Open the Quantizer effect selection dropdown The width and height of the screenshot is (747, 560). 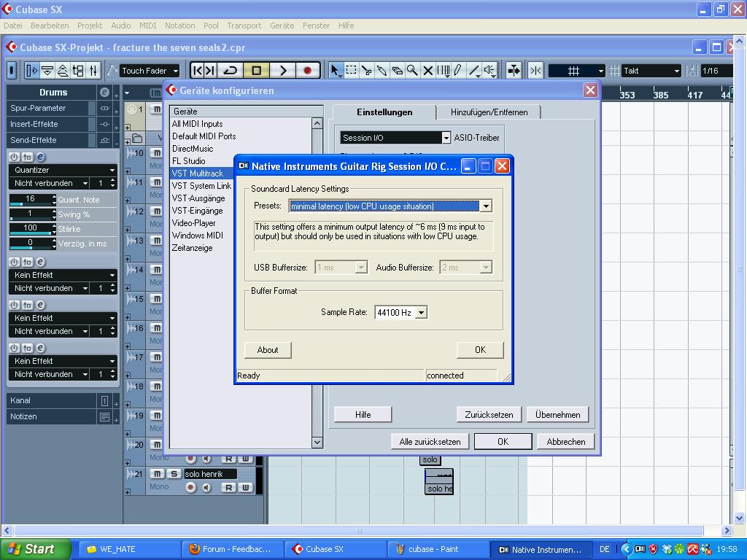coord(63,170)
